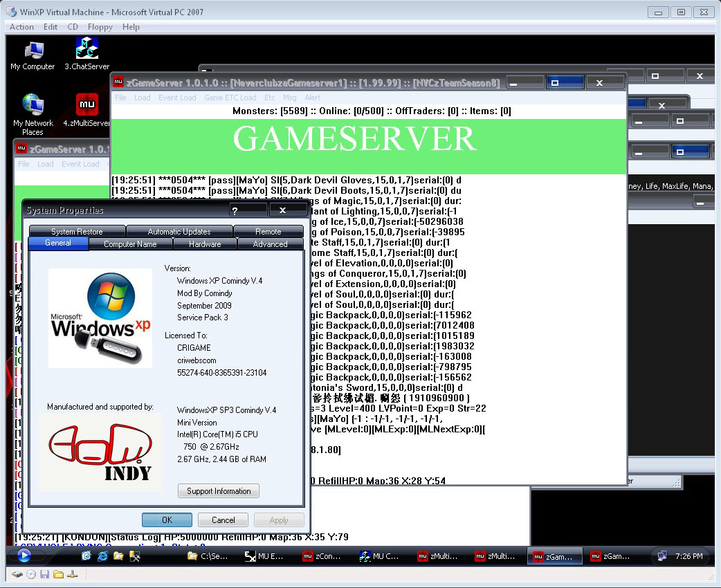Click the network system tray icon
The width and height of the screenshot is (721, 588).
point(662,556)
